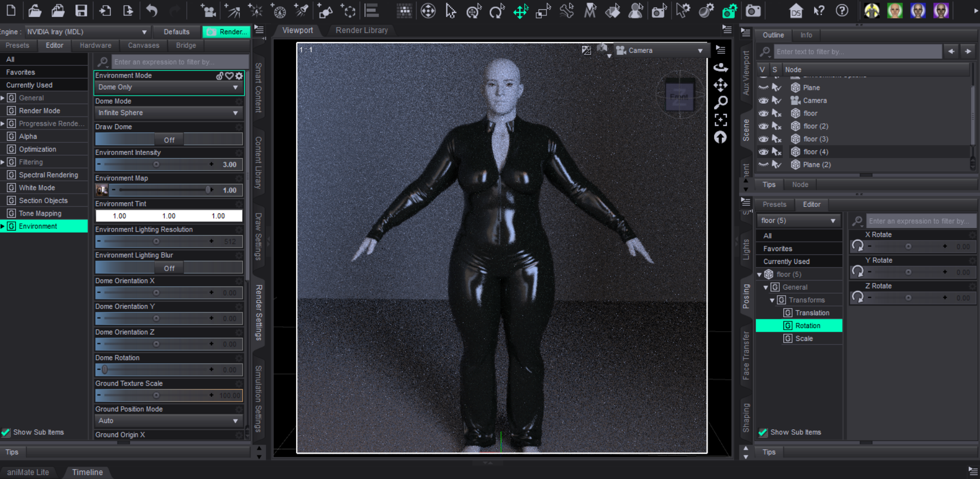Screen dimensions: 980x479
Task: Click the viewport orbit camera control
Action: pos(721,67)
